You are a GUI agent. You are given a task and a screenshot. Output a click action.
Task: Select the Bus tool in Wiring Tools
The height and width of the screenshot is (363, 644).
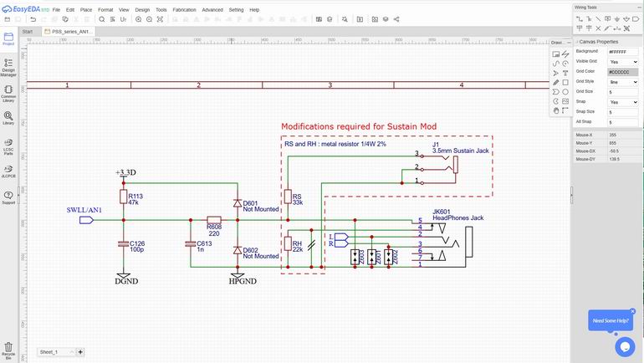(589, 19)
